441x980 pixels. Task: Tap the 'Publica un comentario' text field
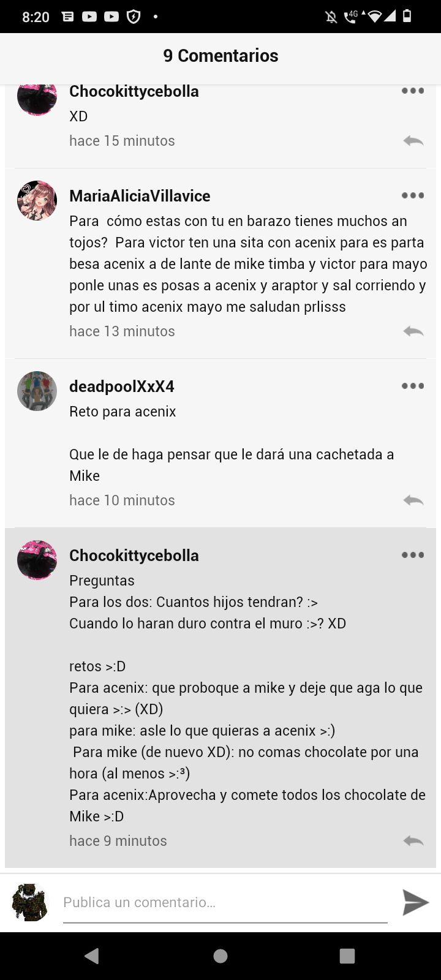click(225, 903)
